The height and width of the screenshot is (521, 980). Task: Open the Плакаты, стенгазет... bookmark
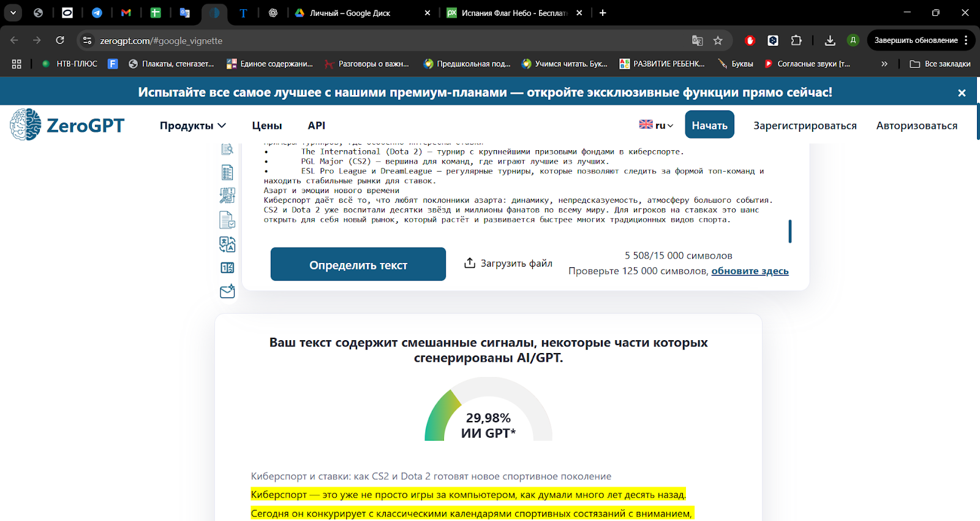[171, 64]
